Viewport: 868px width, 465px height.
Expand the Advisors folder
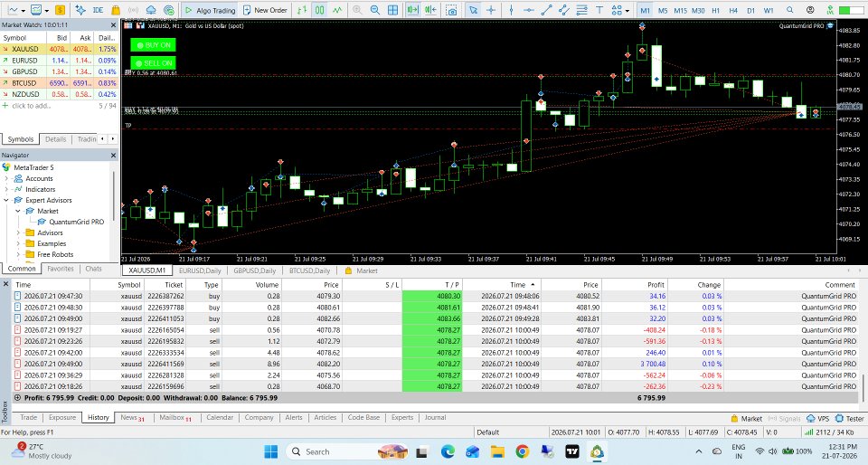coord(18,232)
